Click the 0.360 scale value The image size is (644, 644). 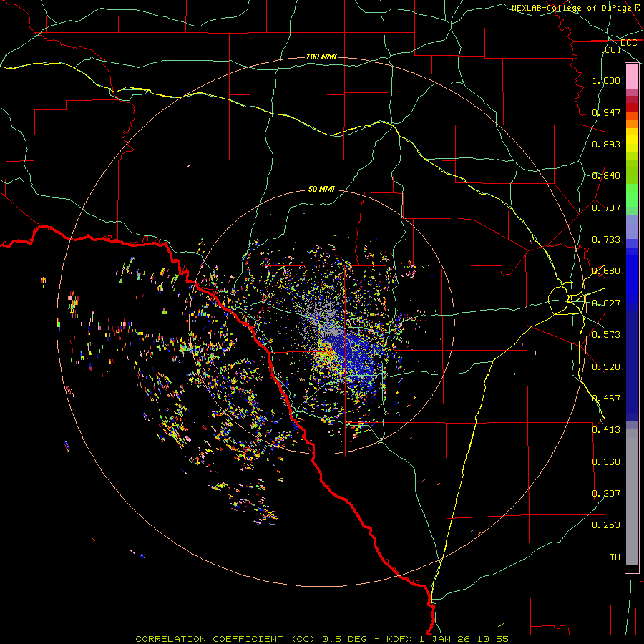point(606,462)
